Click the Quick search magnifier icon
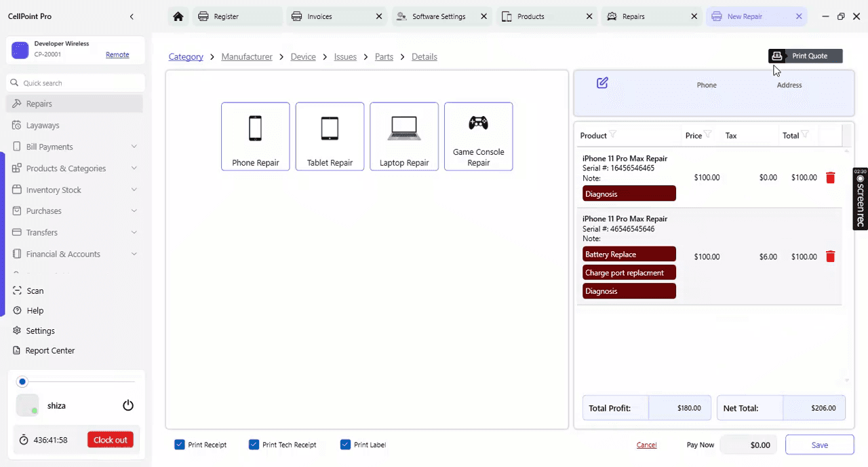The image size is (868, 467). 14,83
